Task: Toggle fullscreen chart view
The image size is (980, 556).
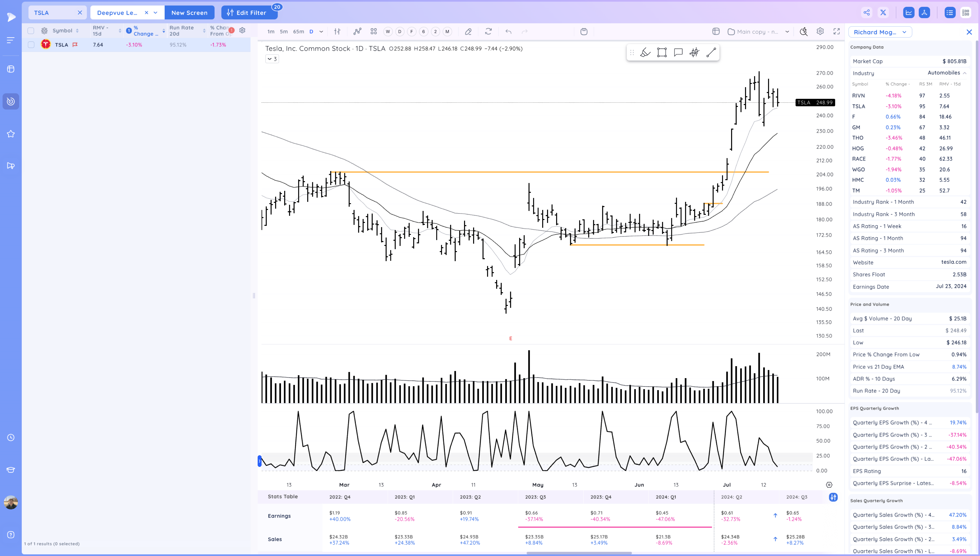Action: tap(836, 32)
